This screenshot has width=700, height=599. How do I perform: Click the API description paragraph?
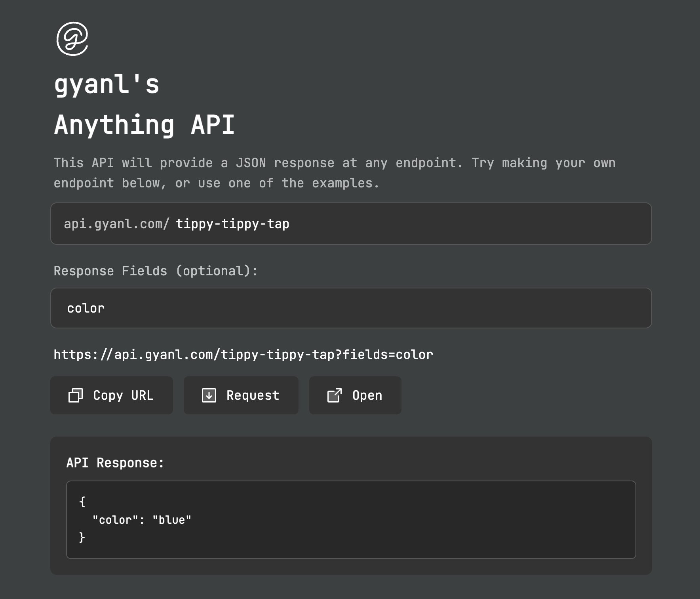335,173
